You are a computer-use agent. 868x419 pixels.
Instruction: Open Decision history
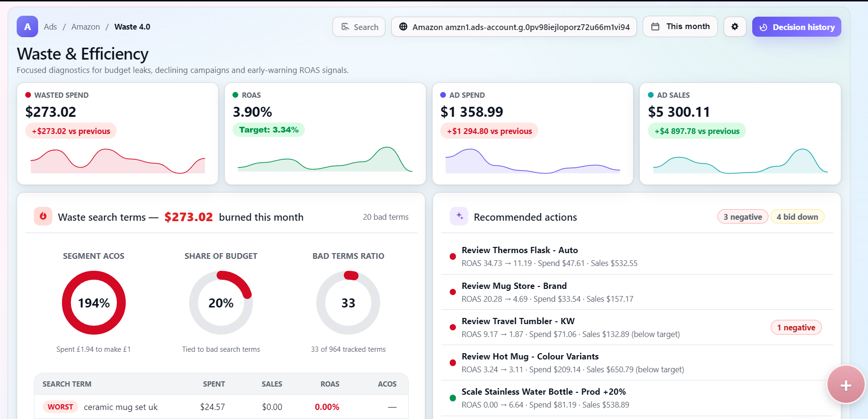click(797, 27)
